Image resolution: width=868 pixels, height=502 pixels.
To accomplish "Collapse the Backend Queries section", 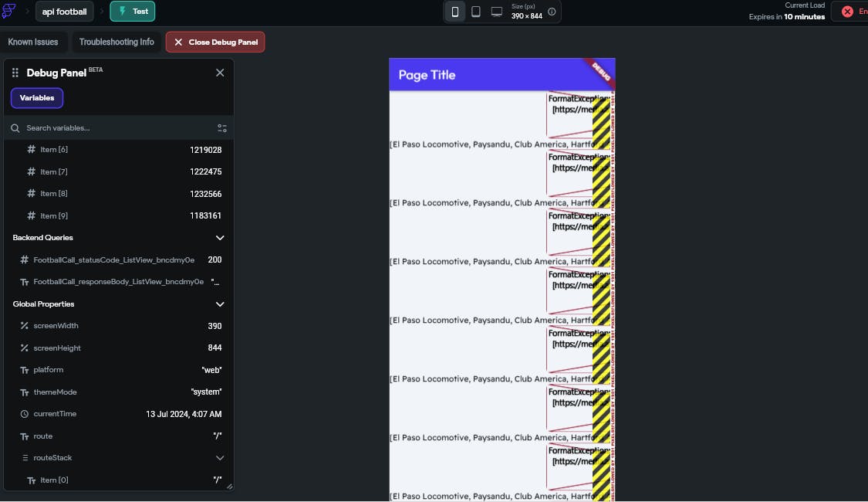I will click(220, 238).
